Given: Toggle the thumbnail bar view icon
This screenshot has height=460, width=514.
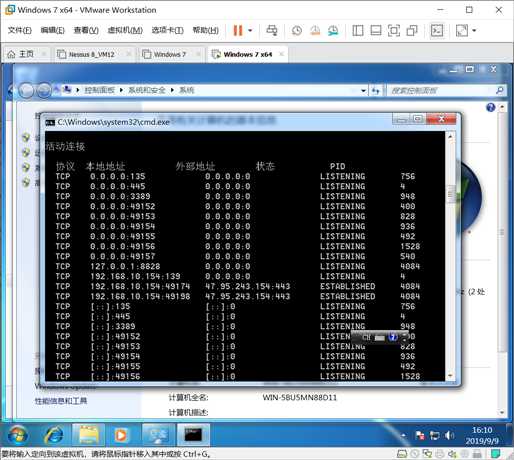Looking at the screenshot, I should click(376, 31).
